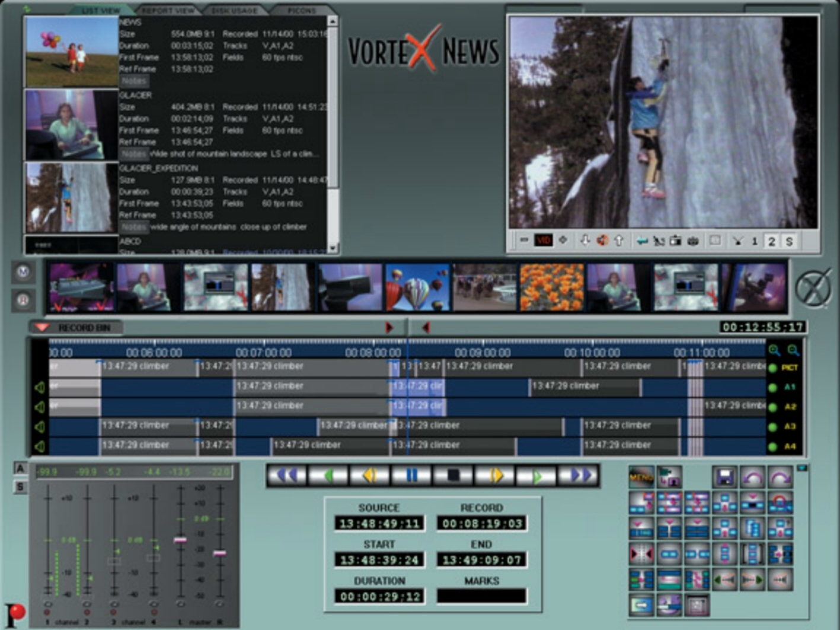The height and width of the screenshot is (630, 840).
Task: Select viewer button labeled 2
Action: click(x=771, y=241)
